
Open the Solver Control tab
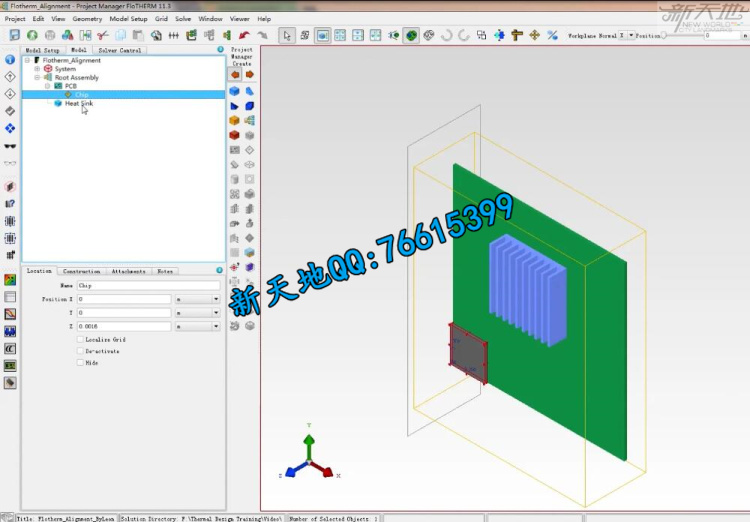coord(120,50)
